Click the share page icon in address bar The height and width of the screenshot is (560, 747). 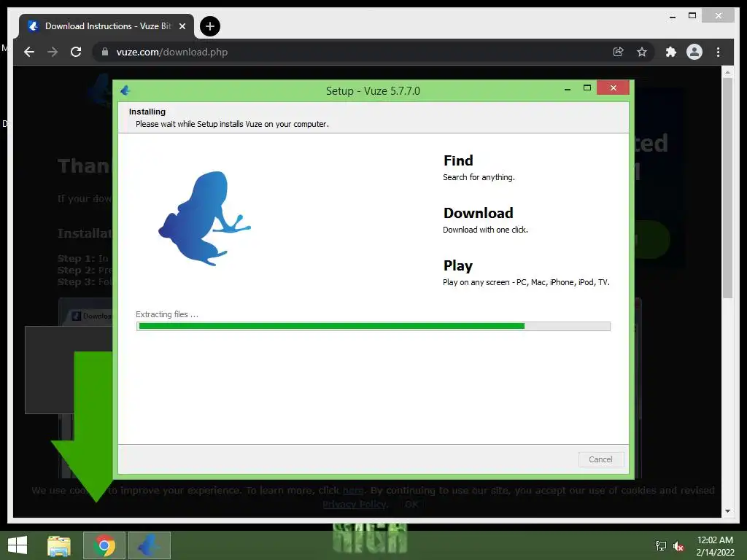[x=619, y=52]
